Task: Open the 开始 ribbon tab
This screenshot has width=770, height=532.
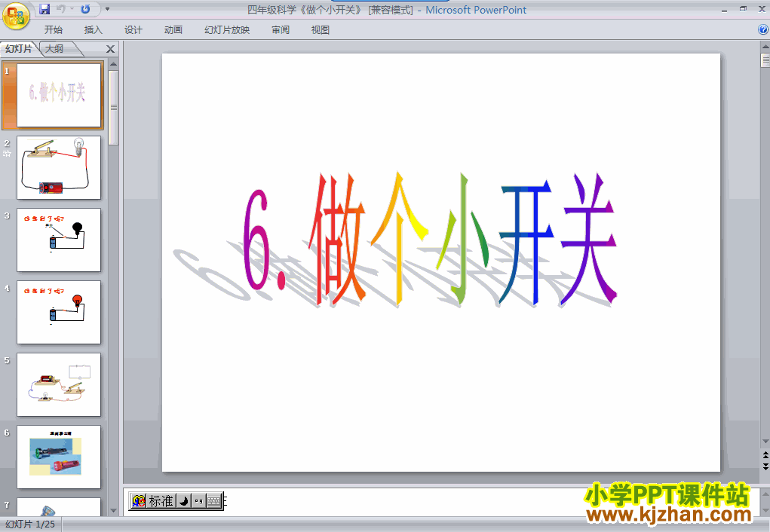Action: point(54,30)
